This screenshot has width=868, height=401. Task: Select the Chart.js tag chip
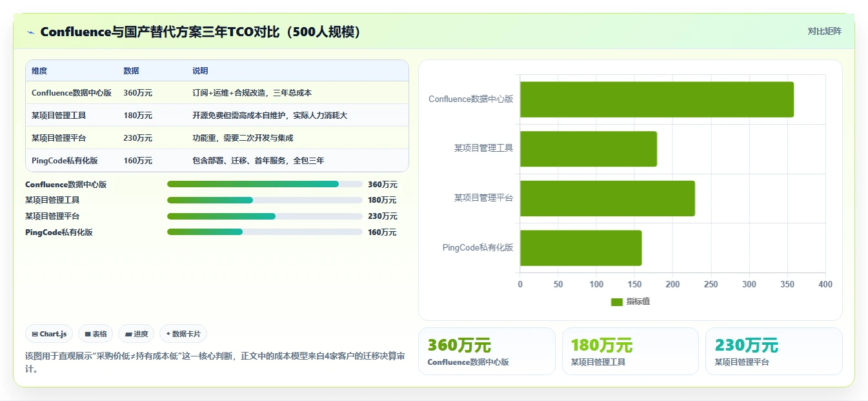(x=50, y=334)
